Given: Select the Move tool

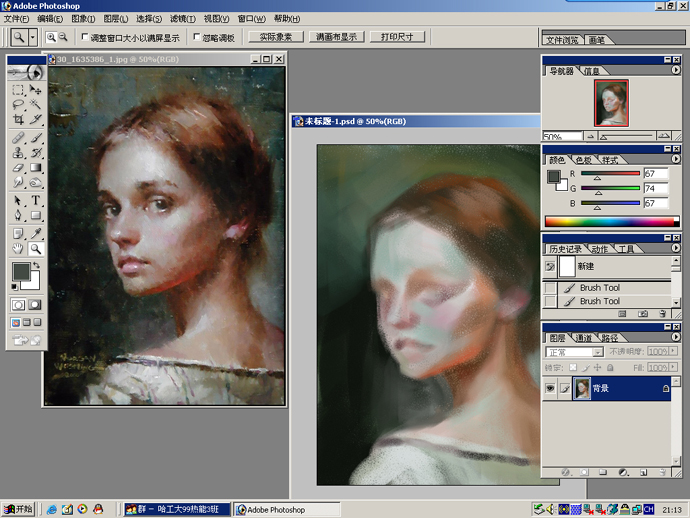Looking at the screenshot, I should coord(35,90).
